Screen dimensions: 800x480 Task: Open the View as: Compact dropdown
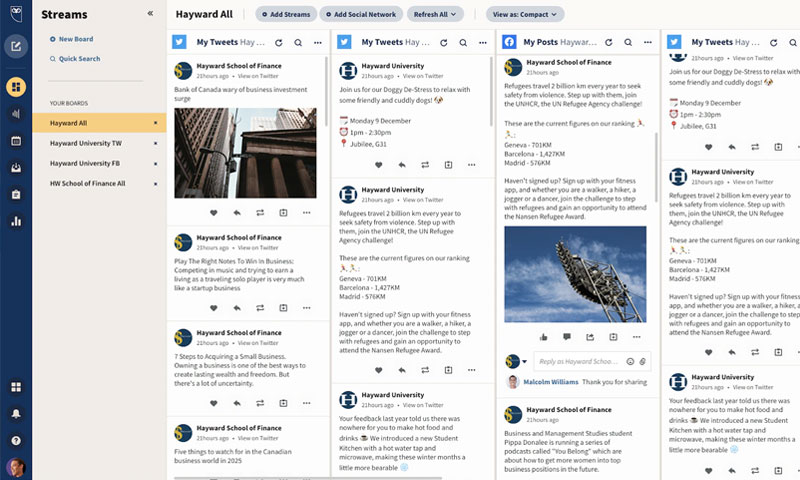pyautogui.click(x=524, y=14)
